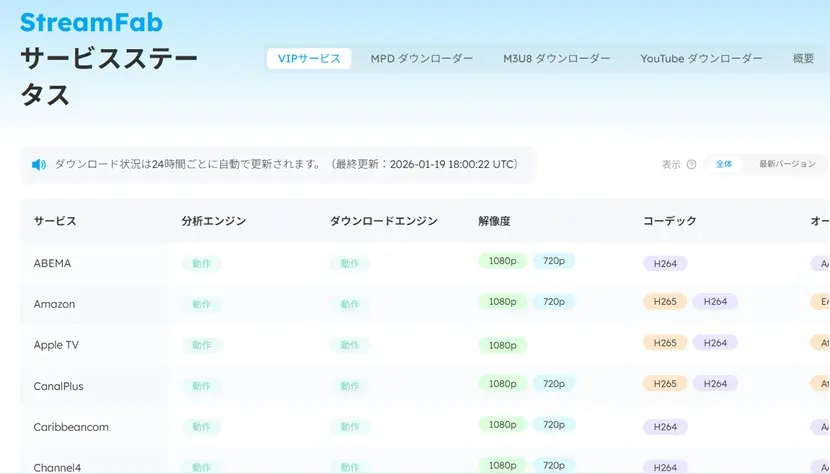Viewport: 830px width, 474px height.
Task: Switch to the 概要 tab
Action: point(803,59)
